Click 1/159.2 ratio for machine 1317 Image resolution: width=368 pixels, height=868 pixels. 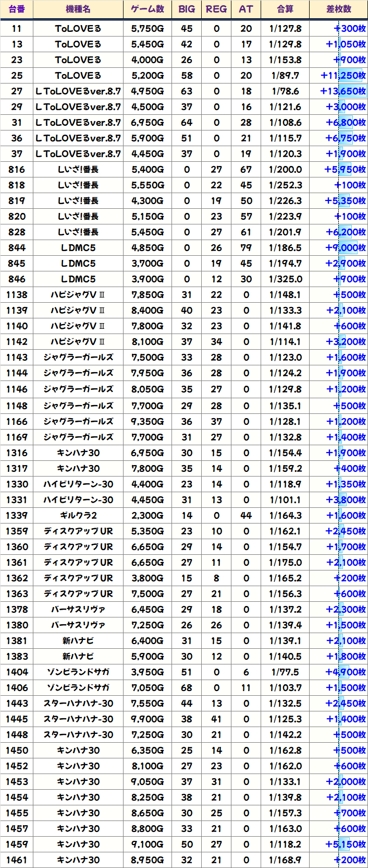coord(285,468)
